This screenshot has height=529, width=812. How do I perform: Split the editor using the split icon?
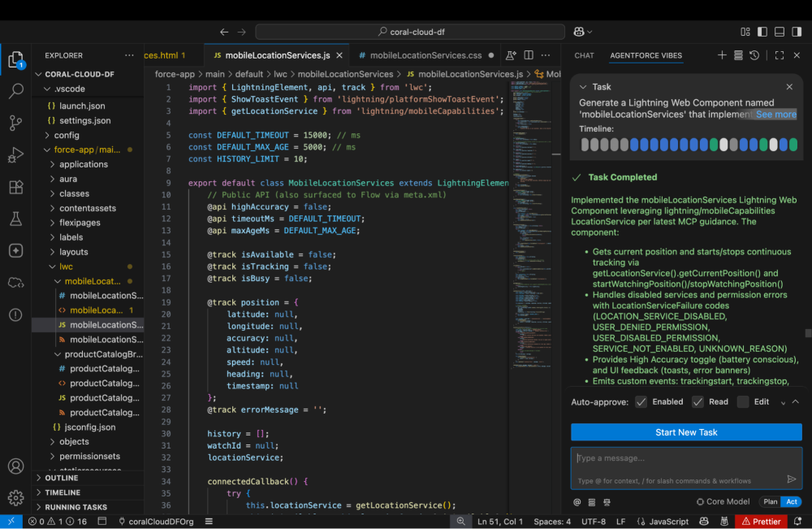[529, 54]
